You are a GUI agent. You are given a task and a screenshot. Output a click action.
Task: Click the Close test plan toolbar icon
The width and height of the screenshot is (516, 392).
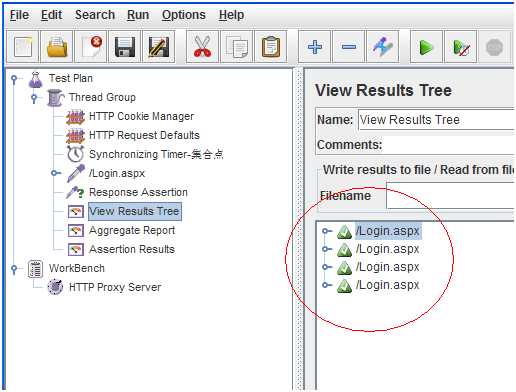91,47
